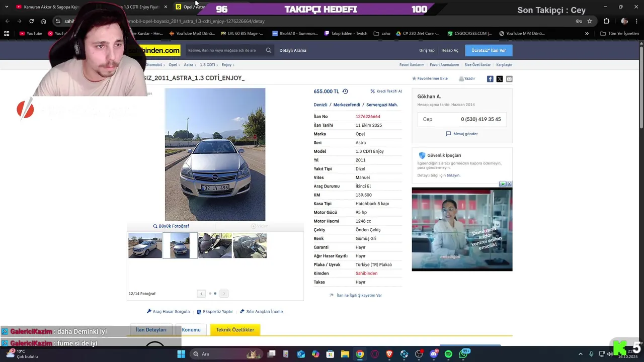Click the Windows taskbar Ara search box
Viewport: 644px width, 362px height.
tap(226, 354)
